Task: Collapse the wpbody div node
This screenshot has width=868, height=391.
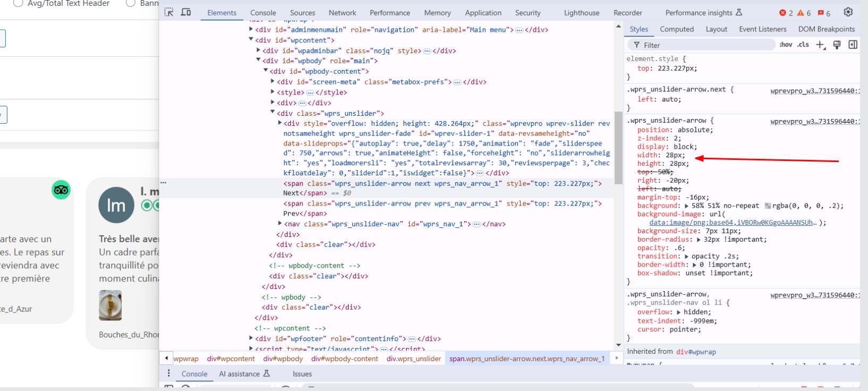Action: pyautogui.click(x=258, y=61)
